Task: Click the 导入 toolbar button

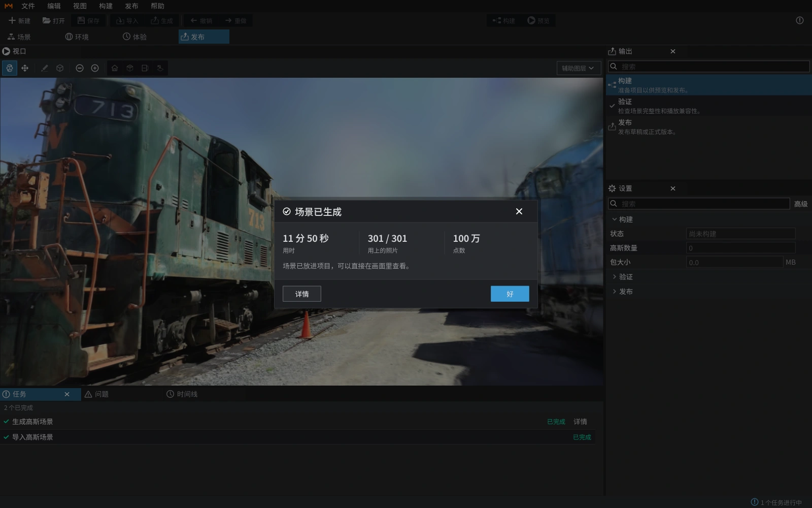Action: click(127, 21)
